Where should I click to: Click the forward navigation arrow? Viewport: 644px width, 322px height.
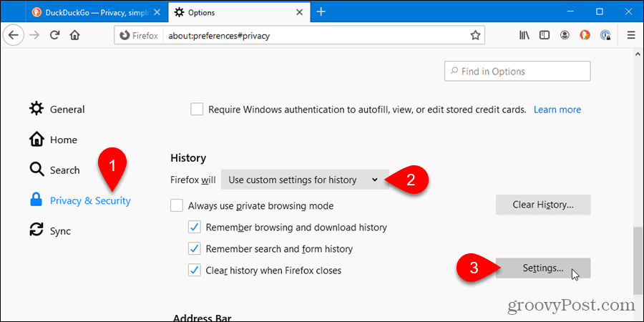click(x=34, y=35)
